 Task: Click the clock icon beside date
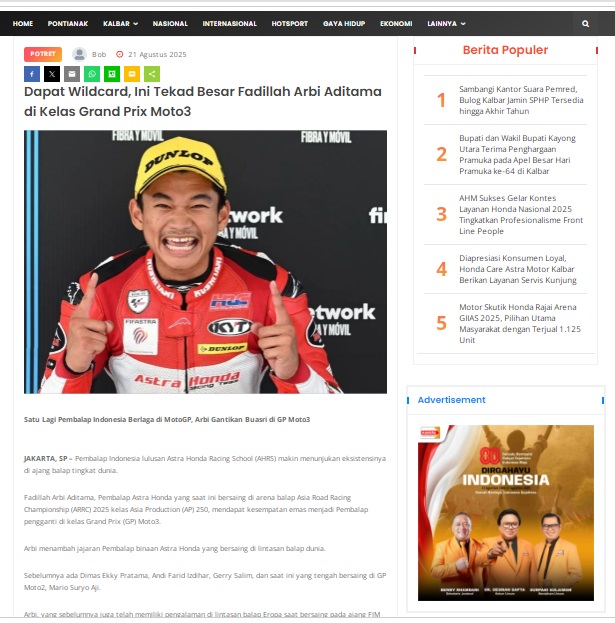[x=120, y=54]
